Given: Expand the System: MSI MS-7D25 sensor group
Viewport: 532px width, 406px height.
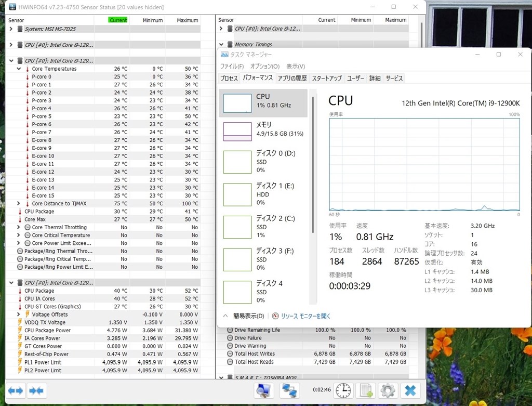Looking at the screenshot, I should coord(11,29).
